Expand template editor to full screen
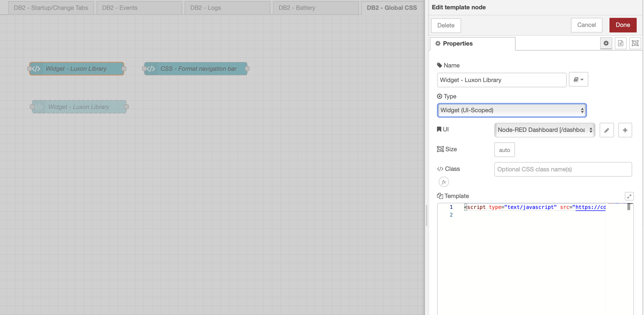Screen dimensions: 644x315 629,196
